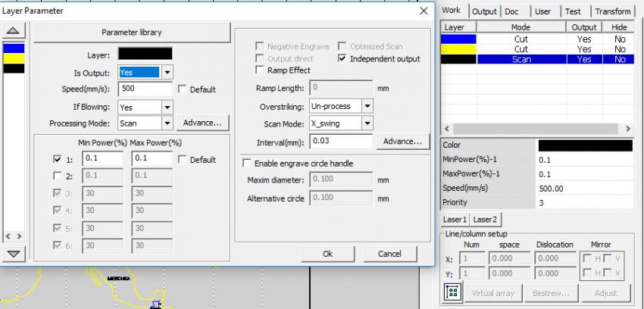This screenshot has height=309, width=644.
Task: Click the scroll up arrow above layer list
Action: (15, 31)
